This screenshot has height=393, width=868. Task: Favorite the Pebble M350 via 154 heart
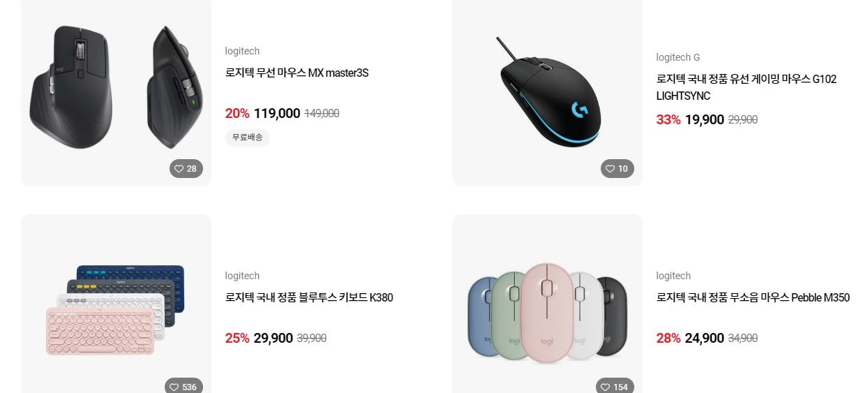click(x=615, y=386)
